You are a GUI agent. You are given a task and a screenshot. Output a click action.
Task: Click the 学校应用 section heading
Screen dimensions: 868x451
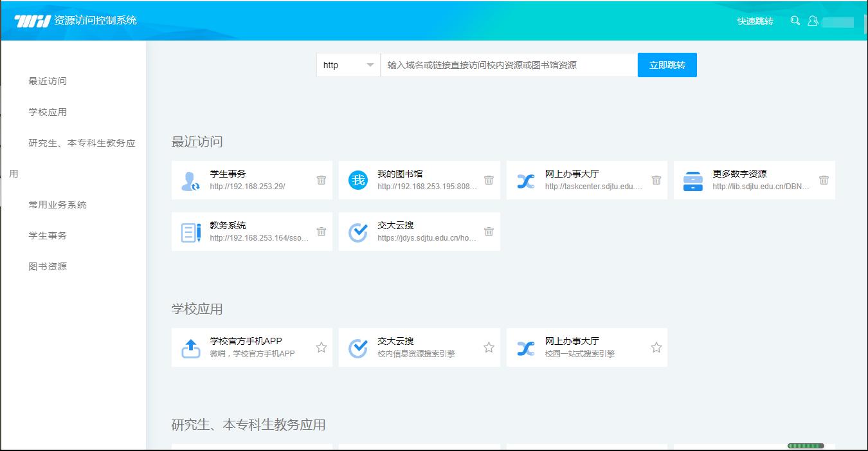pyautogui.click(x=197, y=309)
